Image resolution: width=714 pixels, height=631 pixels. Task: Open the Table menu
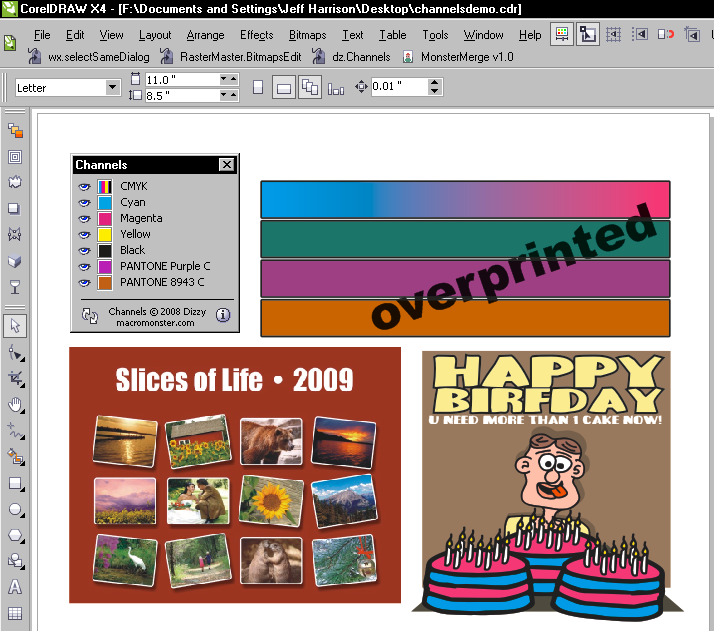click(393, 35)
